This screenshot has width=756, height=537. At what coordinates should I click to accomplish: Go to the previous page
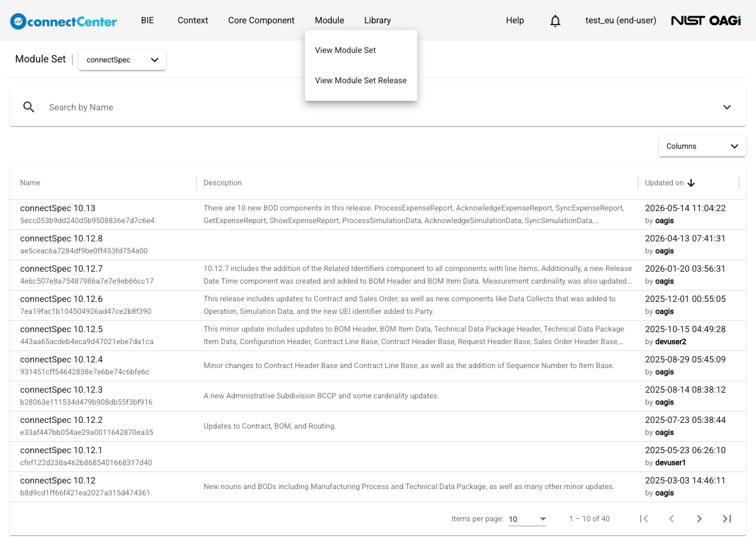coord(672,519)
